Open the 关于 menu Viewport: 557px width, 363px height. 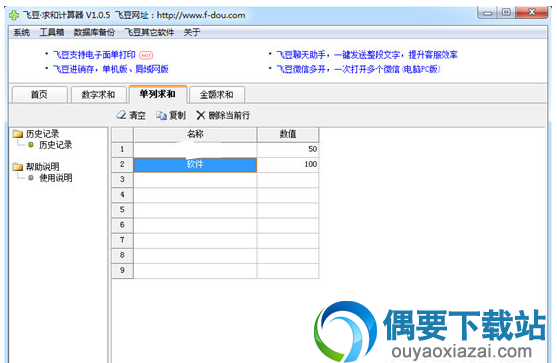[192, 32]
